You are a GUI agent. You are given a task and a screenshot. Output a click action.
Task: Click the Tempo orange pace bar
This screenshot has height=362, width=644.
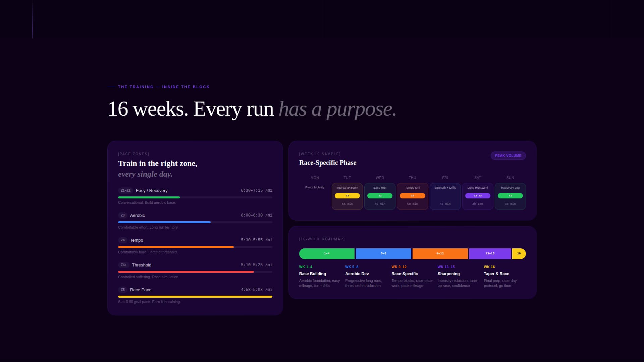click(176, 247)
